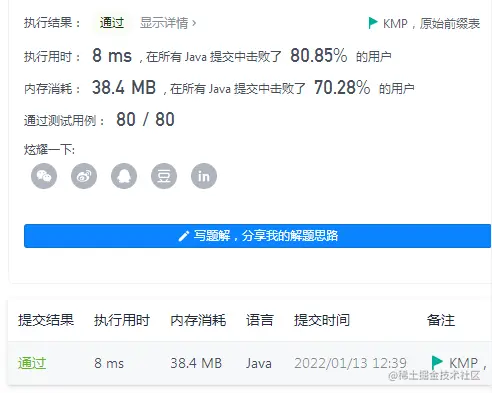Click the 备注 column header
492x393 pixels.
click(x=441, y=320)
